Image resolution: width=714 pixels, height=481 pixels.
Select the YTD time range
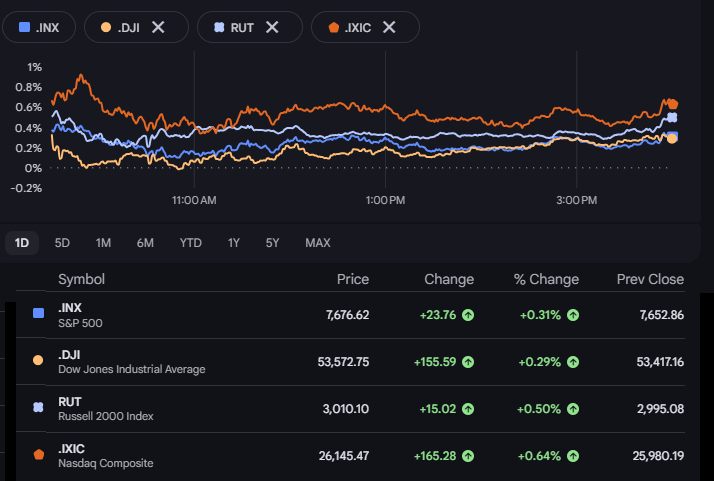click(x=190, y=243)
